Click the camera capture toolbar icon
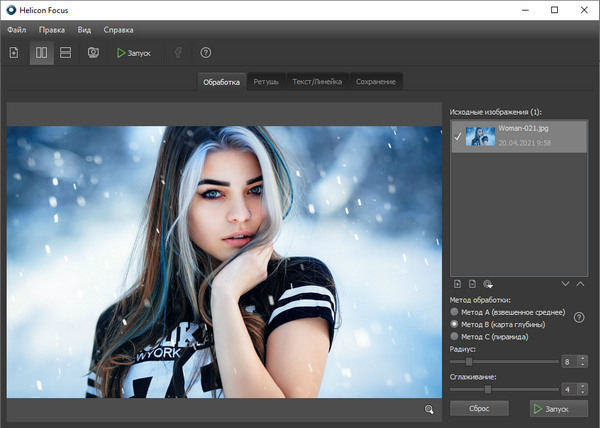 [x=92, y=52]
